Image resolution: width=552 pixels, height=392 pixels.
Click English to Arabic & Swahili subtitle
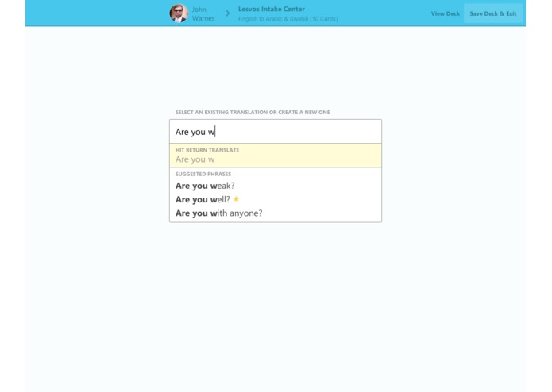tap(288, 19)
